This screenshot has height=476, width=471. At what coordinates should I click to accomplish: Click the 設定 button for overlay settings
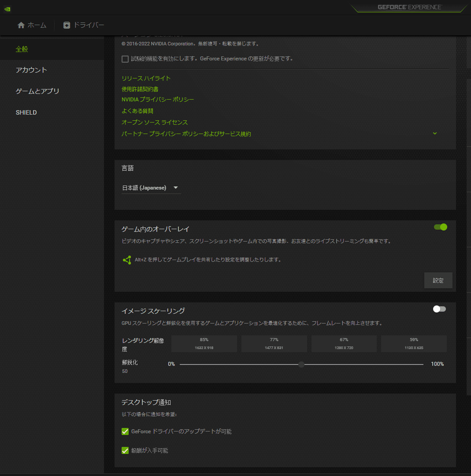coord(438,280)
